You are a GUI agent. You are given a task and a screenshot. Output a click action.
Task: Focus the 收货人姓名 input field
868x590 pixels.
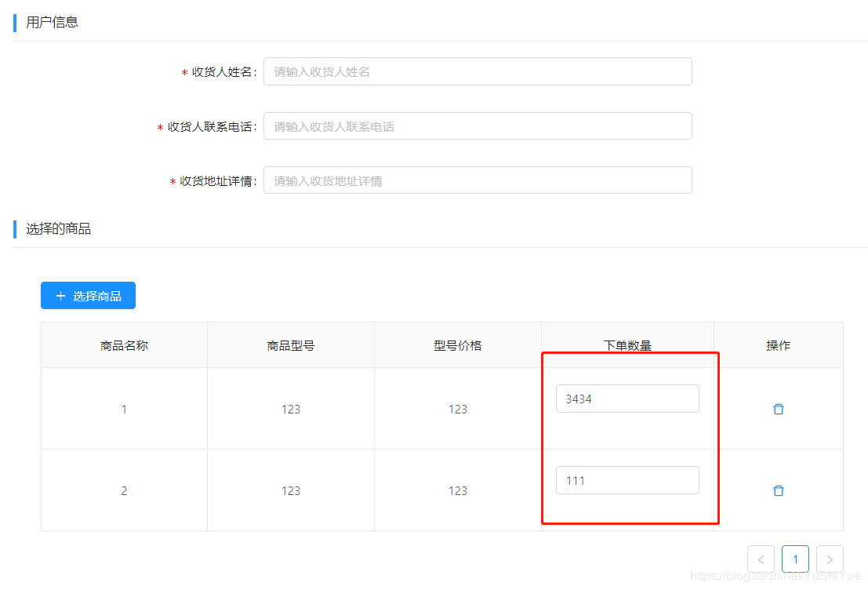[478, 71]
